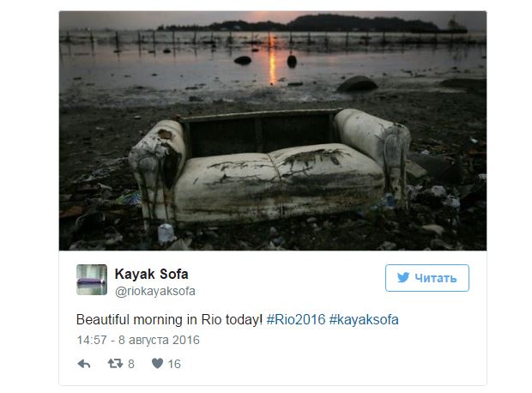
Task: View the likes count 16
Action: [x=174, y=364]
